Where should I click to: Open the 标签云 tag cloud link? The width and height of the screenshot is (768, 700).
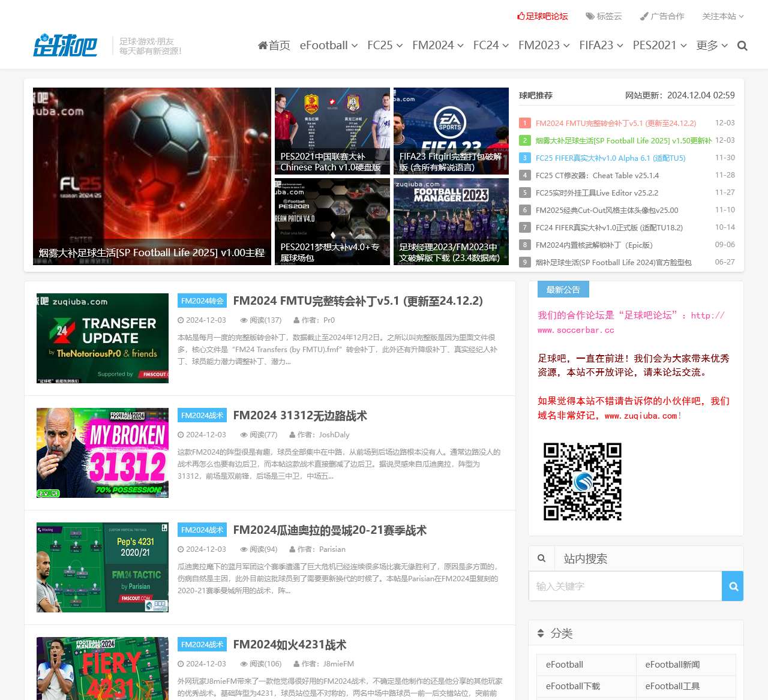click(604, 16)
